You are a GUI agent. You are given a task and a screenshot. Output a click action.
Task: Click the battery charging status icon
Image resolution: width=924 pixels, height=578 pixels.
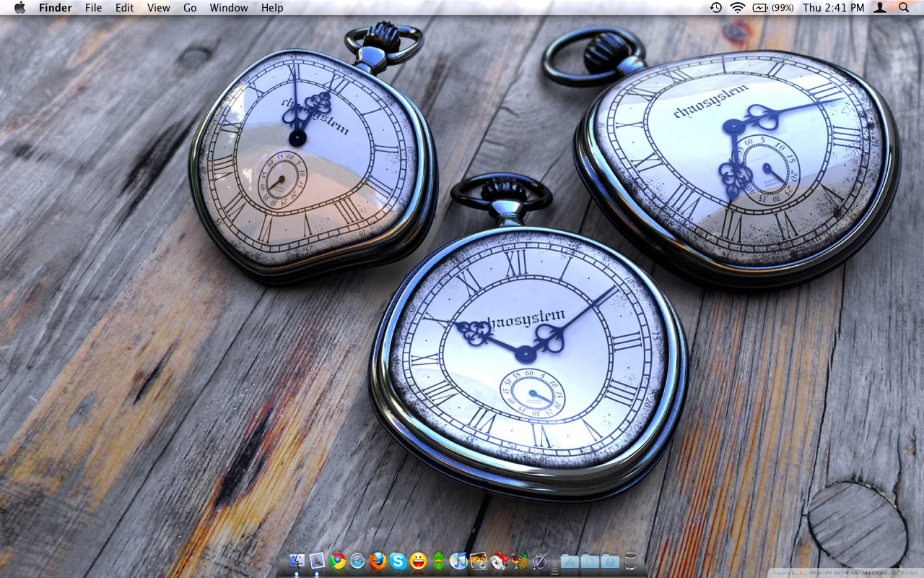(x=760, y=7)
